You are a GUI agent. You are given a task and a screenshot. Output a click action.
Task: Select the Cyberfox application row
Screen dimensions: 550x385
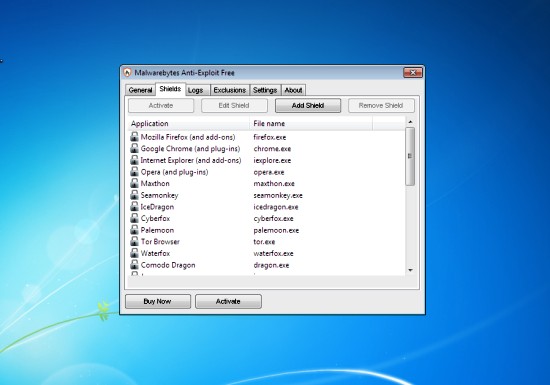(266, 218)
